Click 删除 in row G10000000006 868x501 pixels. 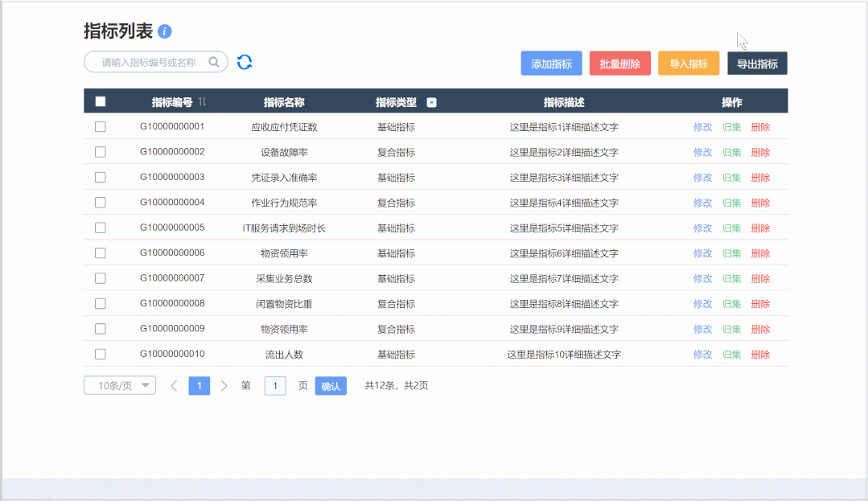[761, 253]
